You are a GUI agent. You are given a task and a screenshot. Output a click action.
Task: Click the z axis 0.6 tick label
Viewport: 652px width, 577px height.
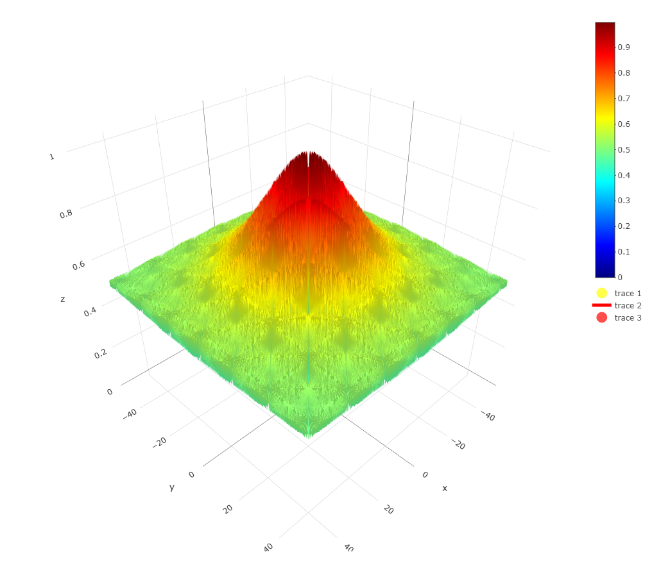click(x=79, y=265)
